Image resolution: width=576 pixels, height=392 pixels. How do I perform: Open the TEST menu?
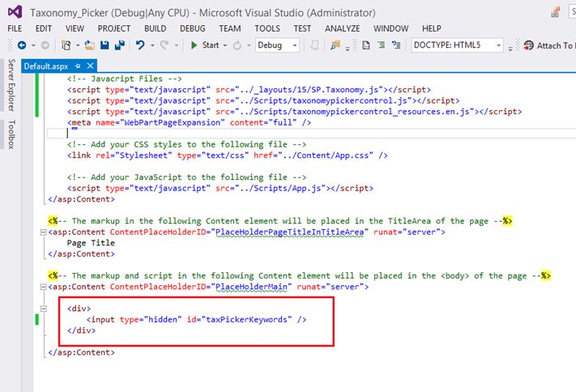pos(302,28)
